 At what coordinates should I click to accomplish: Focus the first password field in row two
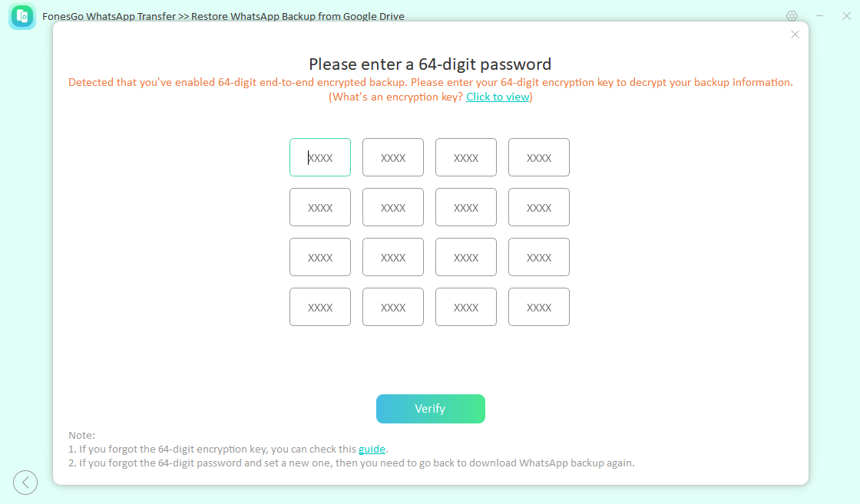click(x=320, y=207)
